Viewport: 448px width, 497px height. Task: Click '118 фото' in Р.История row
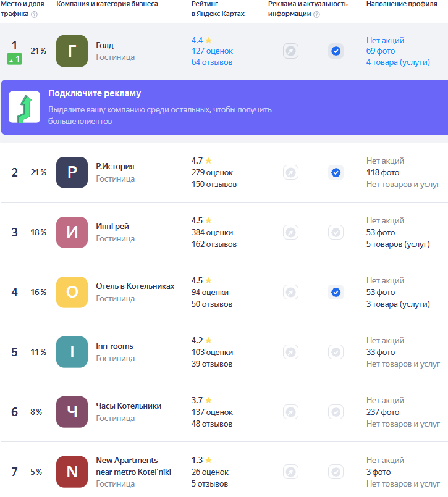click(383, 173)
